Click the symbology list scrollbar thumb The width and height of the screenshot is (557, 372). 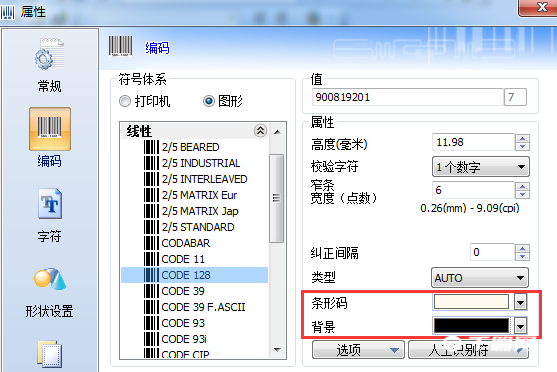tap(277, 198)
